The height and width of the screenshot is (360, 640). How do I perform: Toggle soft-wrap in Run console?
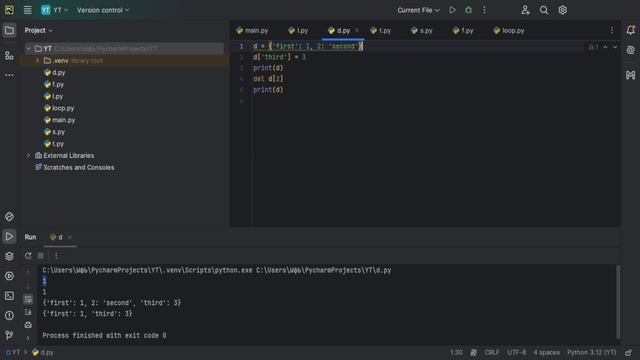[x=28, y=299]
